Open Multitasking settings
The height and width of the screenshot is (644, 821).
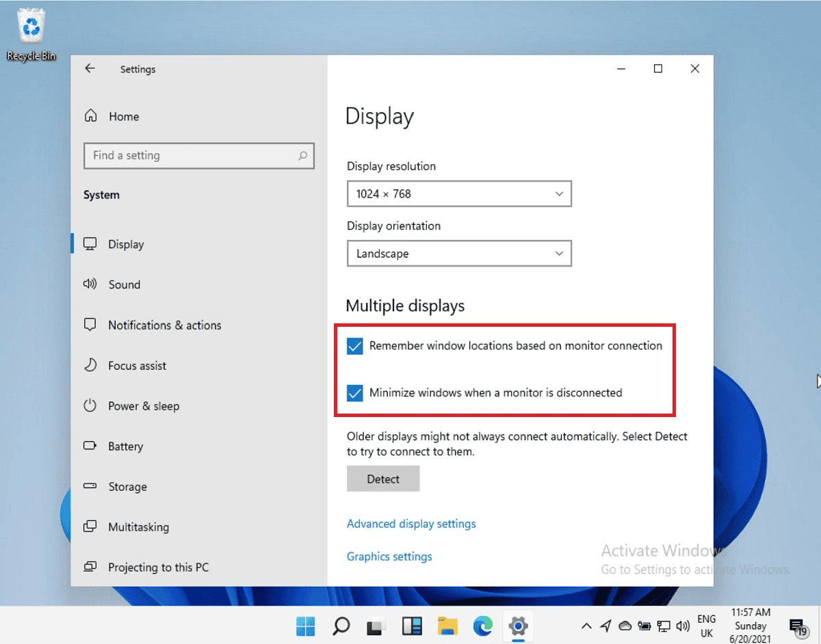(x=90, y=527)
